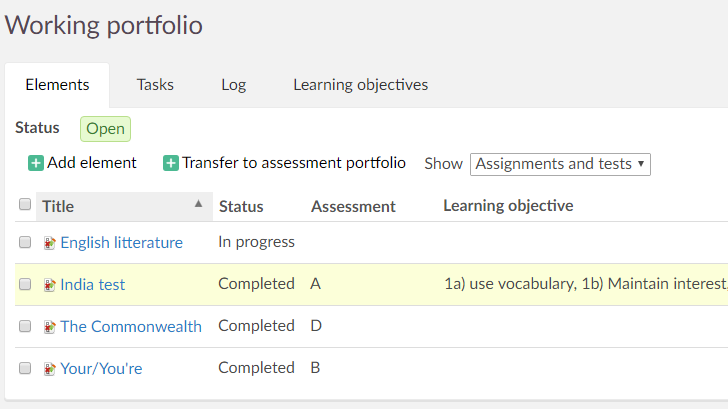Click the Status column header
Screen dimensions: 728x409
241,206
